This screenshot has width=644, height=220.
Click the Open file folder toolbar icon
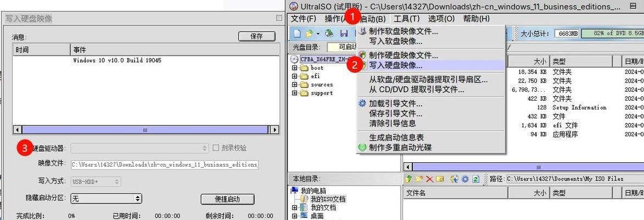point(309,34)
